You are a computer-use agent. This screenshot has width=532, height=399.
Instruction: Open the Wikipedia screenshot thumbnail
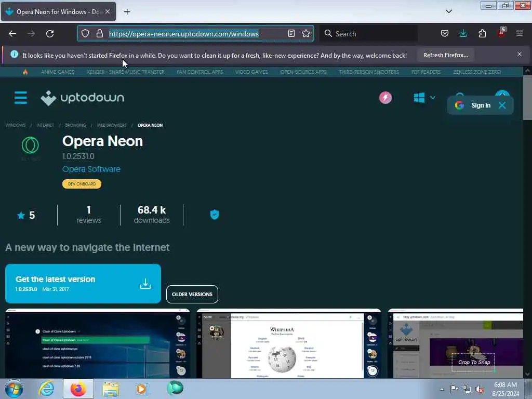tap(289, 343)
